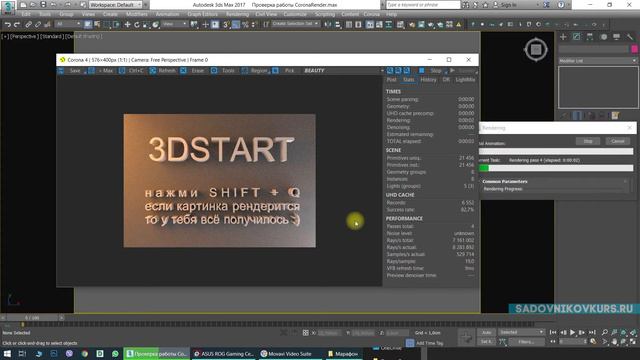Click the Save File icon in quick access bar
The image size is (640, 360).
click(x=43, y=5)
